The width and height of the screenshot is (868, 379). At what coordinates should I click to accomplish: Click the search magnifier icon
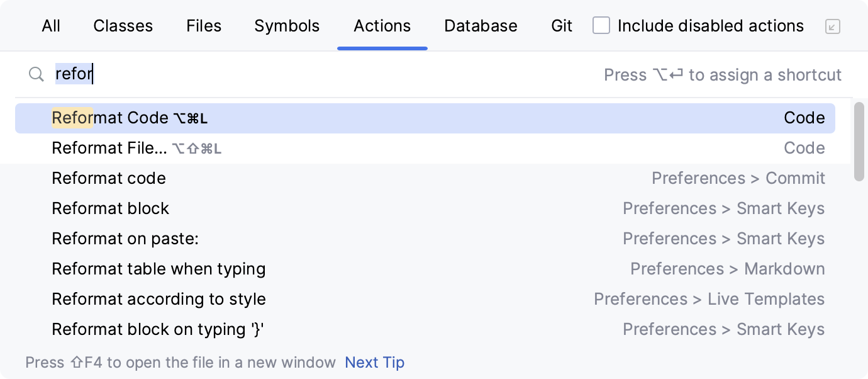tap(36, 75)
